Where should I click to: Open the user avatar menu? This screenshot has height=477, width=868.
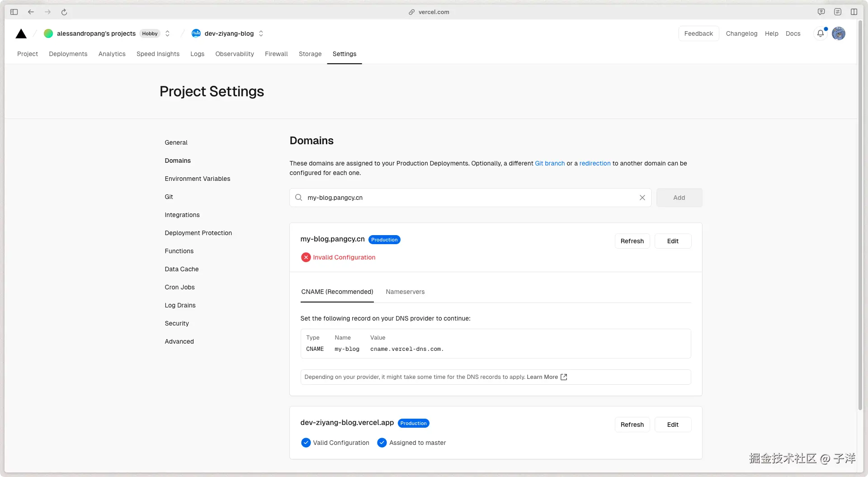click(839, 33)
